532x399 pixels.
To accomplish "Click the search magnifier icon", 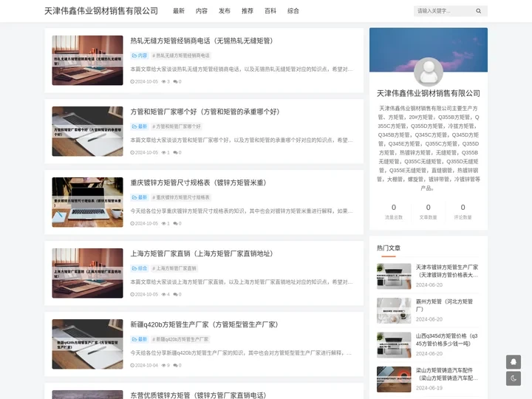I will [x=478, y=11].
